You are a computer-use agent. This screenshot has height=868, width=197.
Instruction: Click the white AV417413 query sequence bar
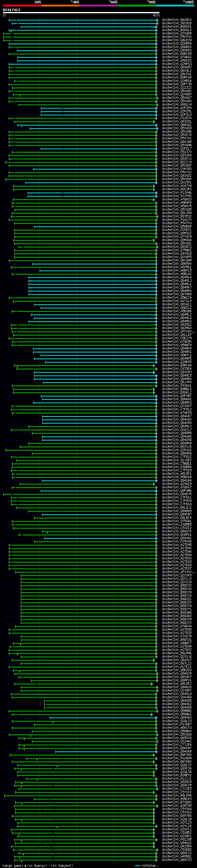(x=81, y=12)
